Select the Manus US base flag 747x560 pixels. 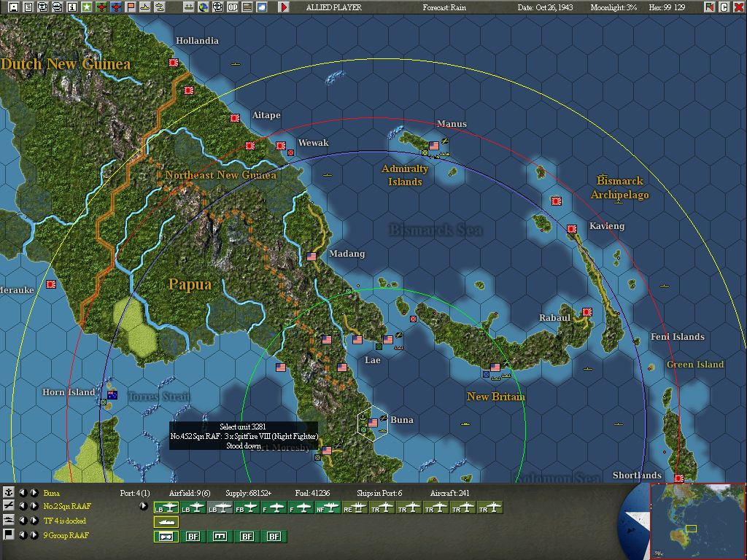click(434, 145)
